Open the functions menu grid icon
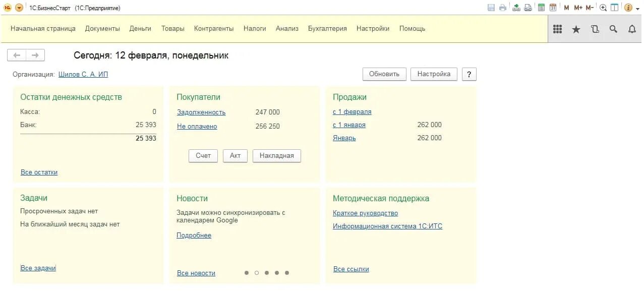Screen dimensions: 644x294 click(557, 29)
